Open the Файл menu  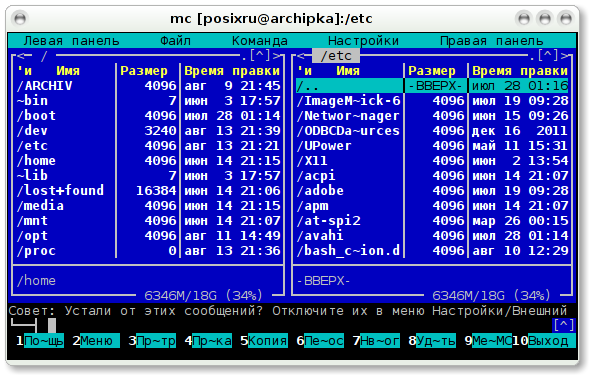coord(175,41)
